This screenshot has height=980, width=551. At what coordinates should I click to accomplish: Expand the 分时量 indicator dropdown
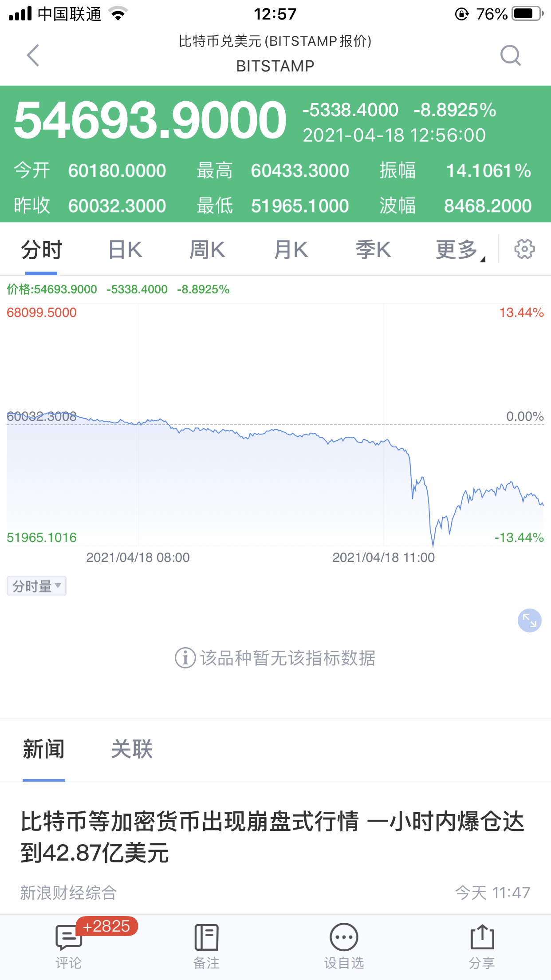click(x=36, y=586)
